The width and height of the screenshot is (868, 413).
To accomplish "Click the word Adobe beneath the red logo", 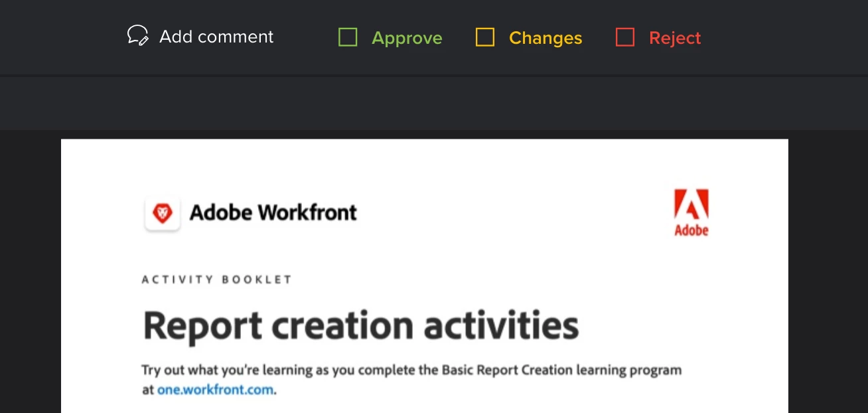I will (691, 230).
